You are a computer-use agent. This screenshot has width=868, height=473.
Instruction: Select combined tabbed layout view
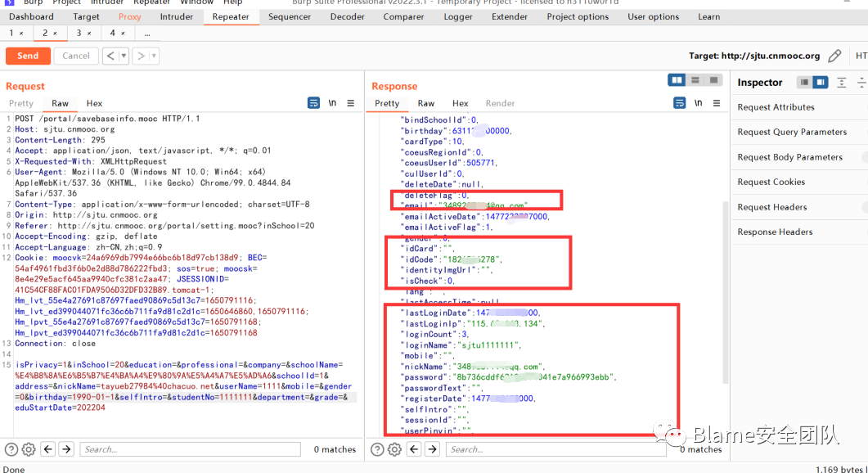pos(714,80)
